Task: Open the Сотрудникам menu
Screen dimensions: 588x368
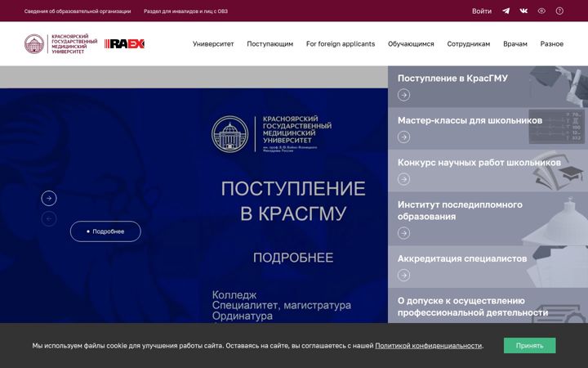Action: (469, 44)
